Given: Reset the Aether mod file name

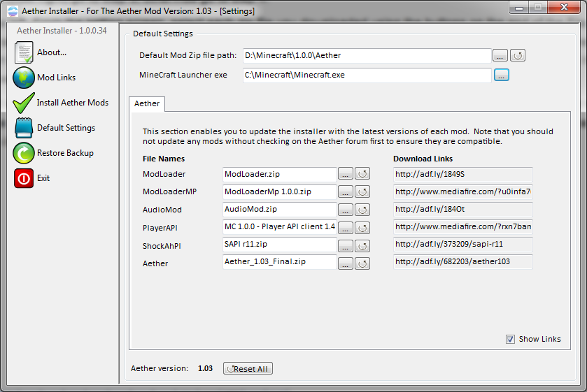Looking at the screenshot, I should pyautogui.click(x=362, y=263).
